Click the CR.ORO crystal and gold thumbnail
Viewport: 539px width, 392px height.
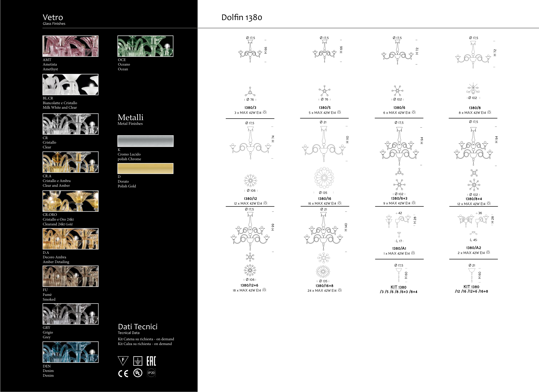point(70,201)
